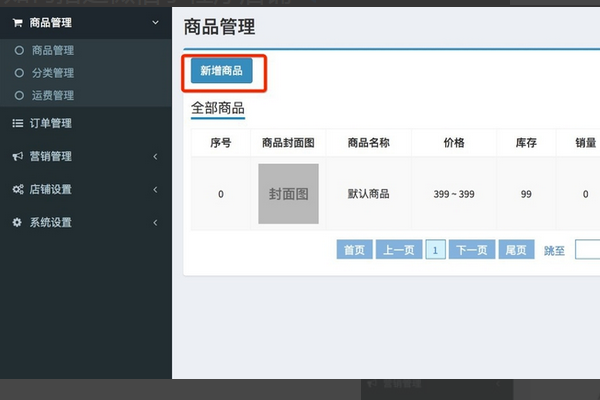600x400 pixels.
Task: Expand the 营销管理 menu arrow
Action: click(x=155, y=156)
